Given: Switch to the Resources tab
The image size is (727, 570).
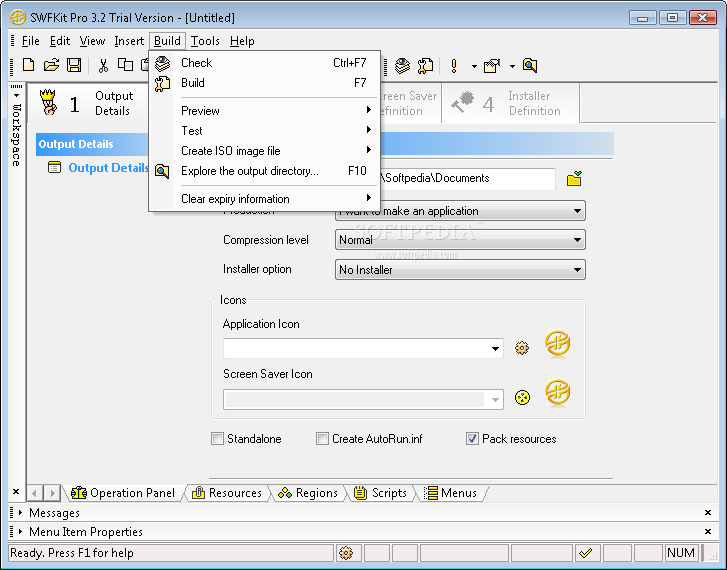Looking at the screenshot, I should [x=227, y=493].
